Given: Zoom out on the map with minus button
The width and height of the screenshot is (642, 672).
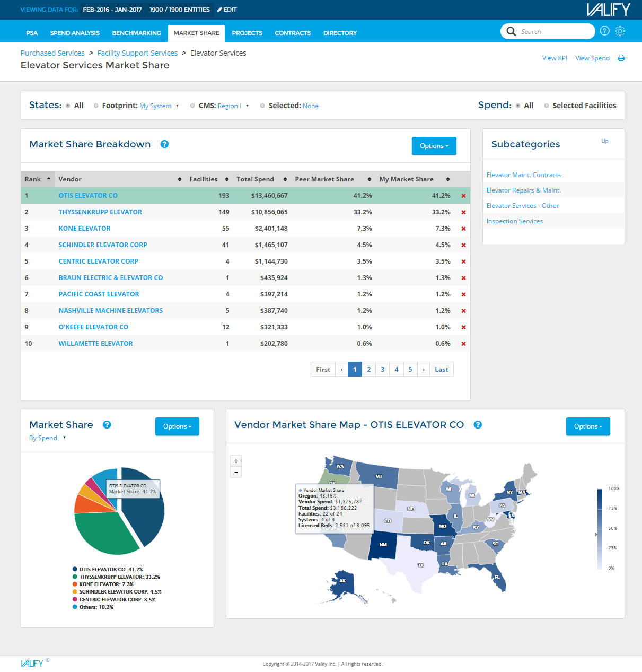Looking at the screenshot, I should [236, 472].
